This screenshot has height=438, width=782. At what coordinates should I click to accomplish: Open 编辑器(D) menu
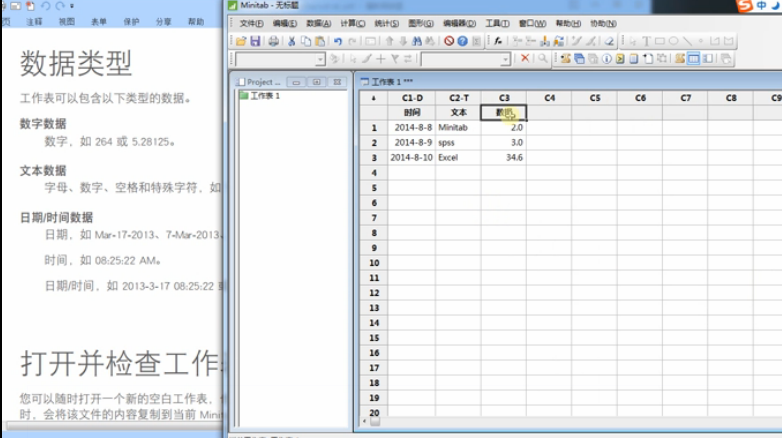(459, 23)
